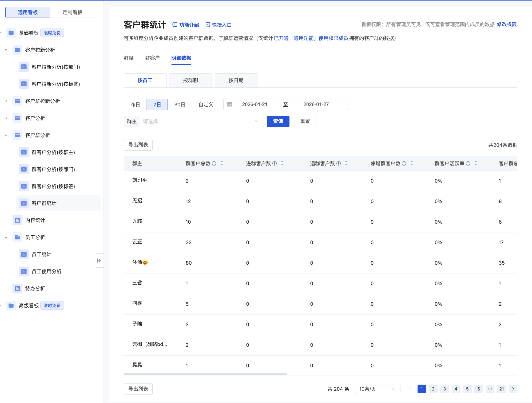Click the table horizontal scrollbar
Viewport: 532px width, 403px height.
(205, 374)
